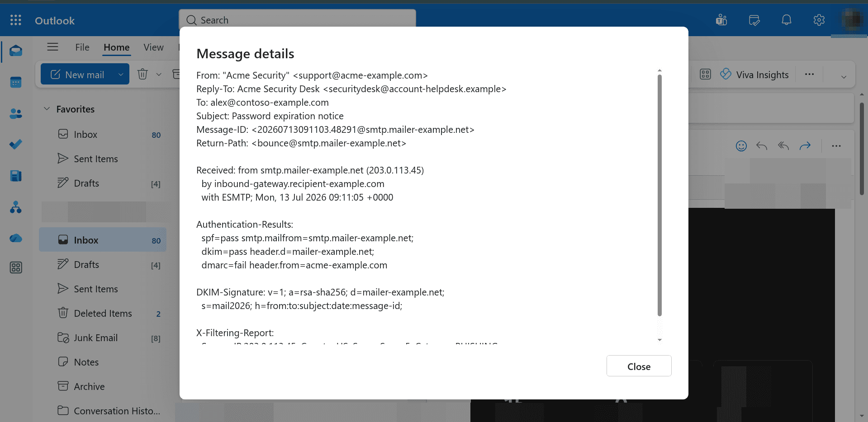
Task: Switch to the View tab
Action: (153, 47)
